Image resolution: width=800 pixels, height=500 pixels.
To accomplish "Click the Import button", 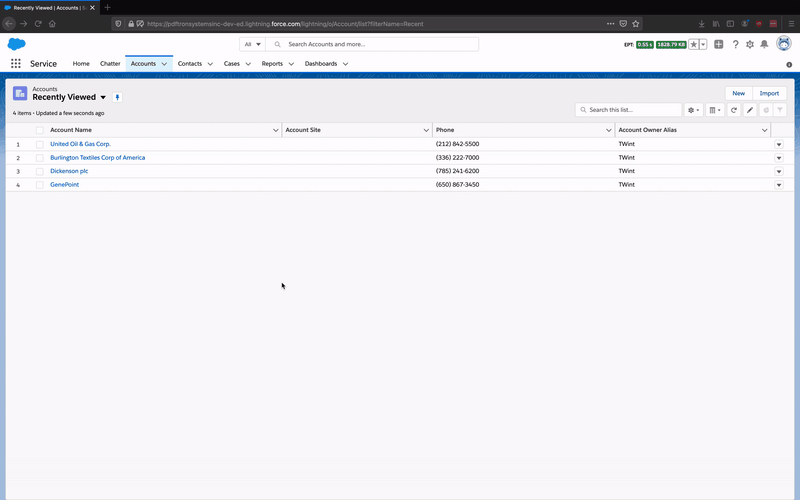I will (x=769, y=93).
